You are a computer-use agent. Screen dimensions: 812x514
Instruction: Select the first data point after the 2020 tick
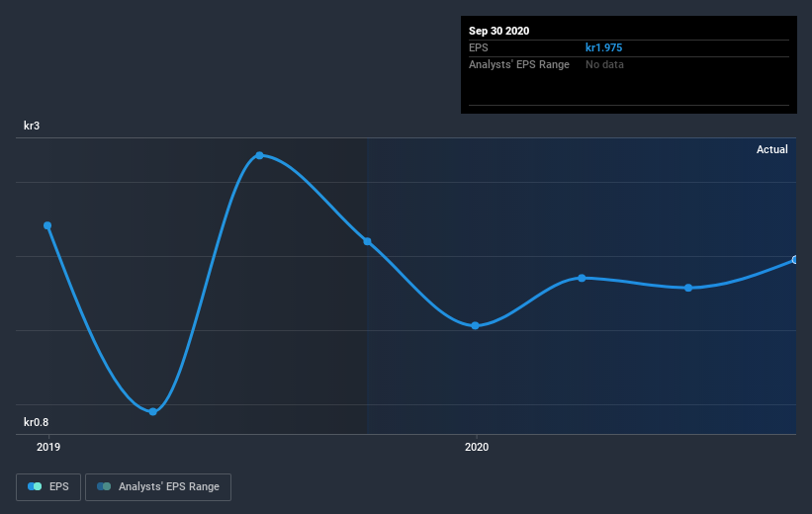coord(583,278)
